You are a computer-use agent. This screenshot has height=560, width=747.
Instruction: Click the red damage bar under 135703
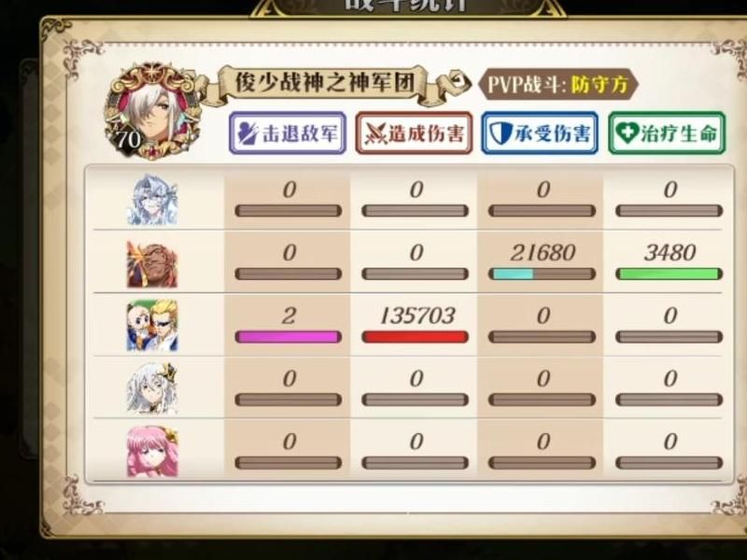415,337
